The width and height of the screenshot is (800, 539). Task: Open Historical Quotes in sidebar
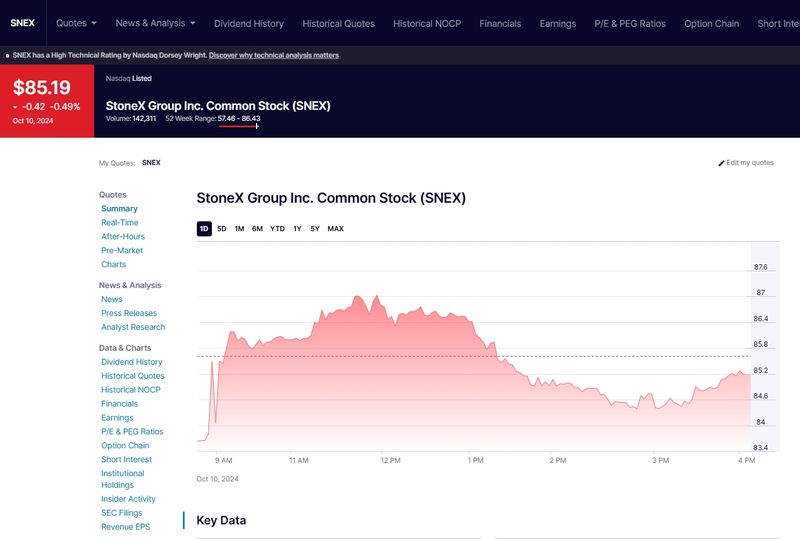pos(133,376)
